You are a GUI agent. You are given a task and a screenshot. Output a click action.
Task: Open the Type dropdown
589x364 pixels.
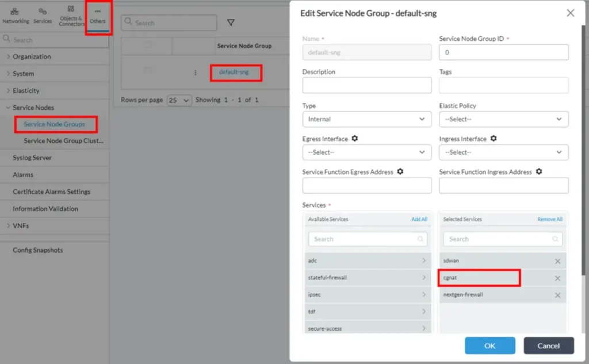coord(366,119)
